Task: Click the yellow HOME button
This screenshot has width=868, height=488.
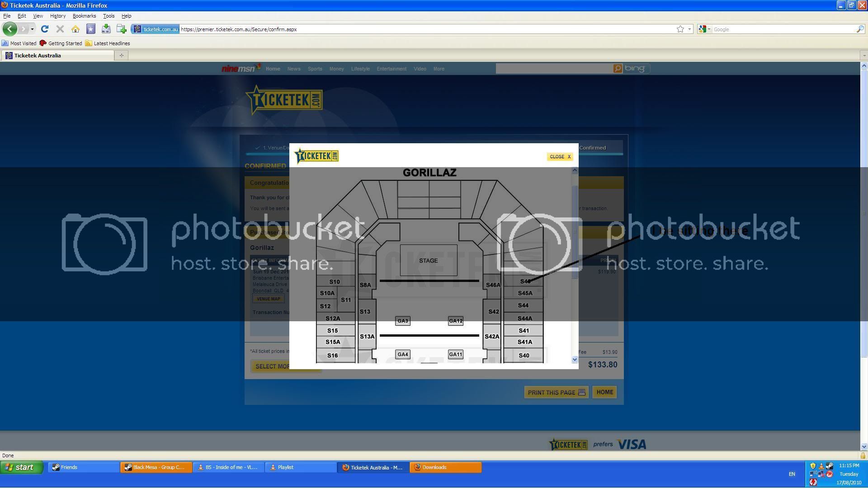Action: (x=604, y=392)
